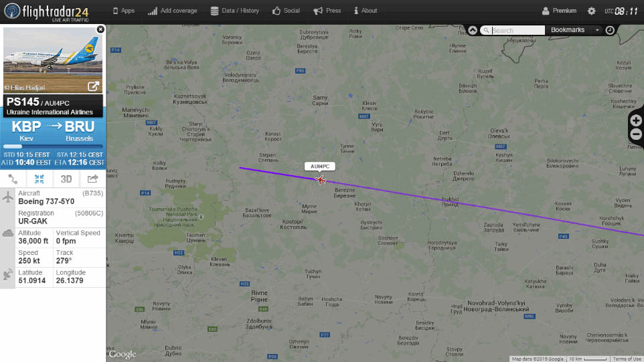Collapse the search bar with up arrow
Viewport: 644px width, 362px height.
(x=473, y=30)
